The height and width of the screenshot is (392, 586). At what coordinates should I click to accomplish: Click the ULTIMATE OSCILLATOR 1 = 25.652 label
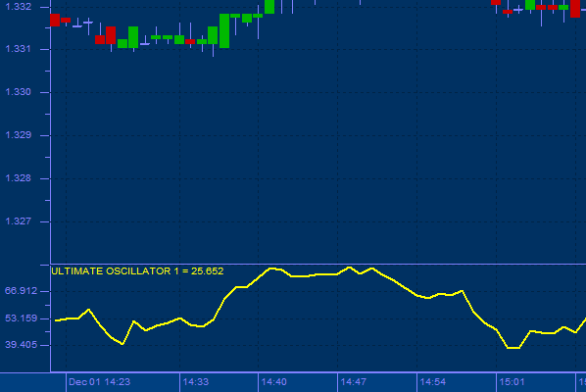click(x=137, y=271)
